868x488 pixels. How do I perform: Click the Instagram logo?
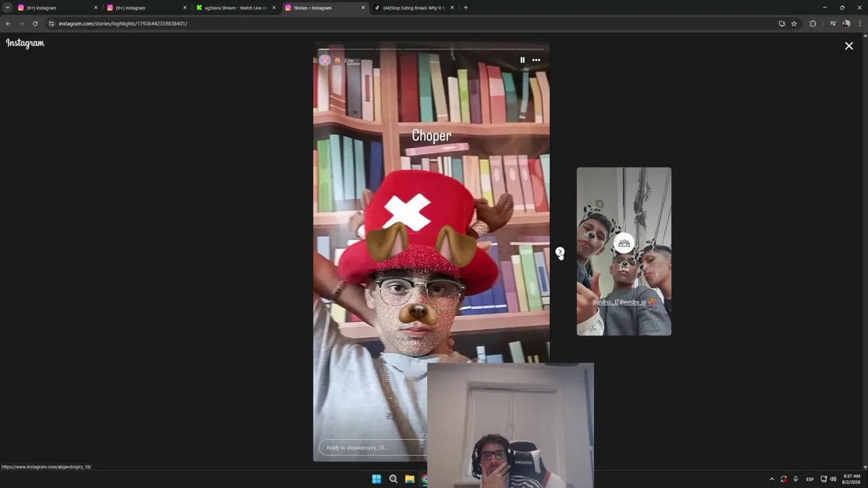click(x=25, y=43)
